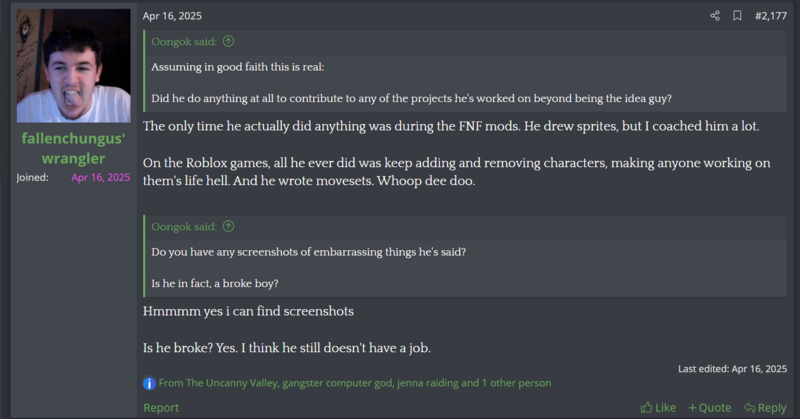Open post number #2,177 permalink

770,16
